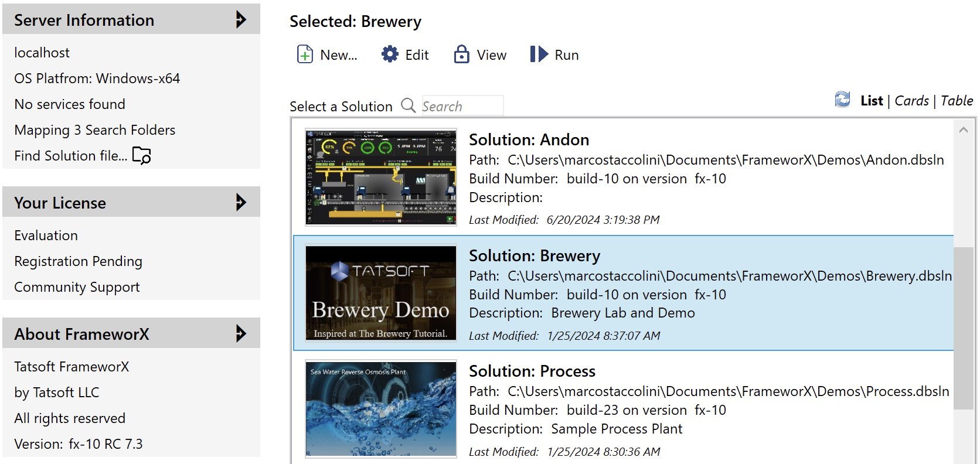Click 'Brewery Lab and Demo' description
The image size is (980, 464).
click(623, 313)
